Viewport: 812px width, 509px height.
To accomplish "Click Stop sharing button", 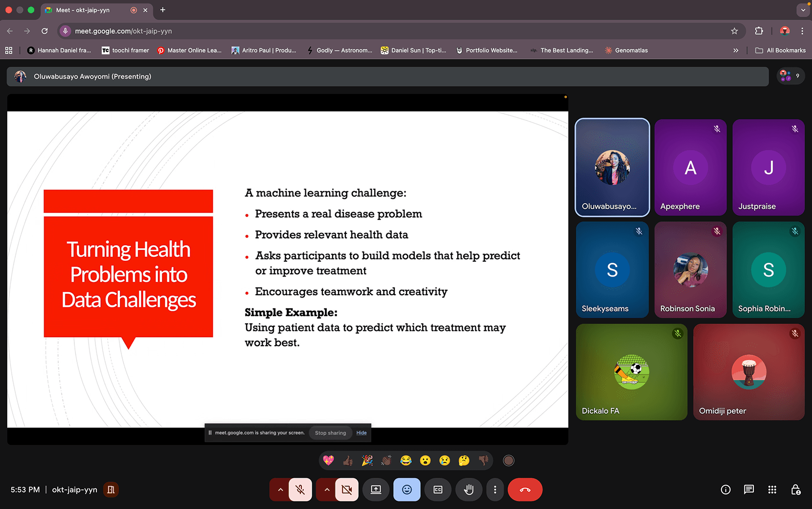I will (330, 433).
